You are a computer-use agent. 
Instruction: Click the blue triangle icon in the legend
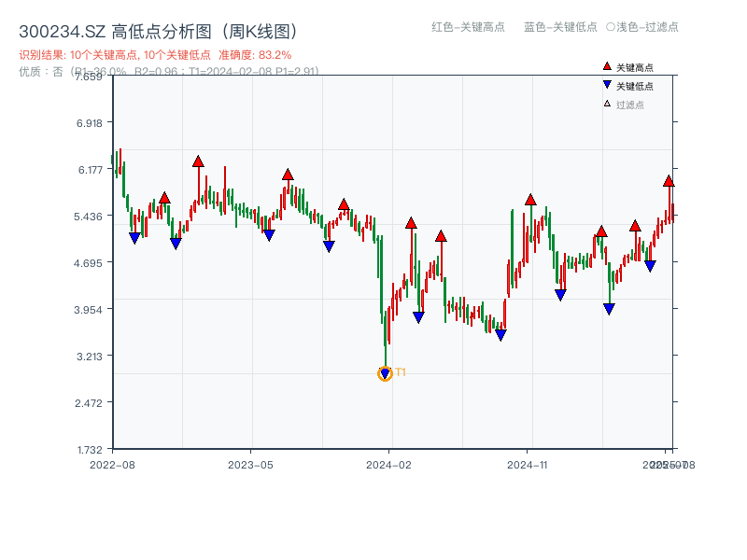(607, 85)
